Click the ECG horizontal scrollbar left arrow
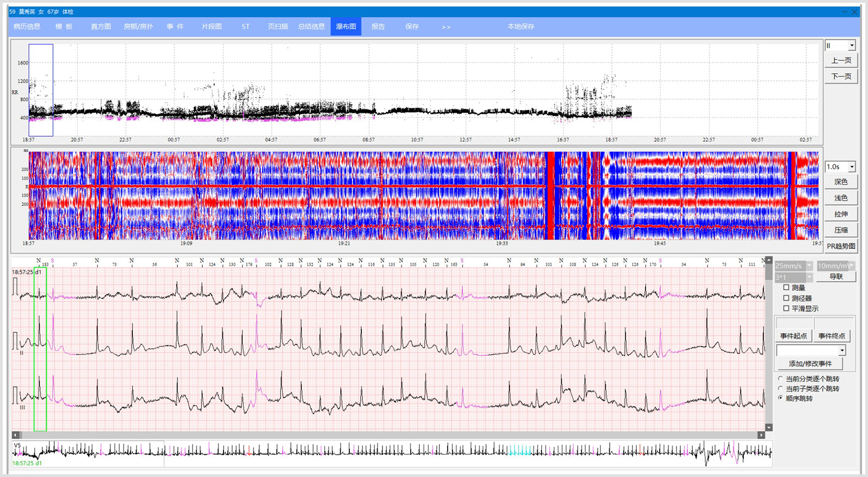The image size is (868, 477). click(16, 435)
